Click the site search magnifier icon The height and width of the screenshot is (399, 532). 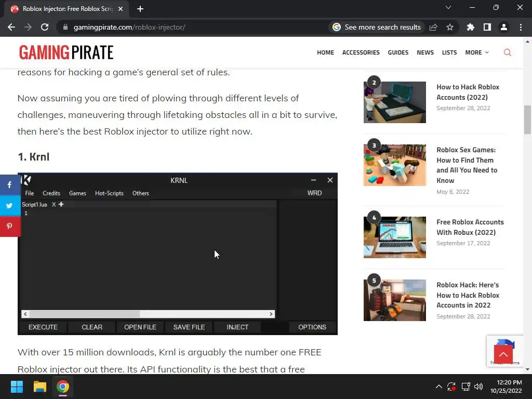[x=507, y=52]
